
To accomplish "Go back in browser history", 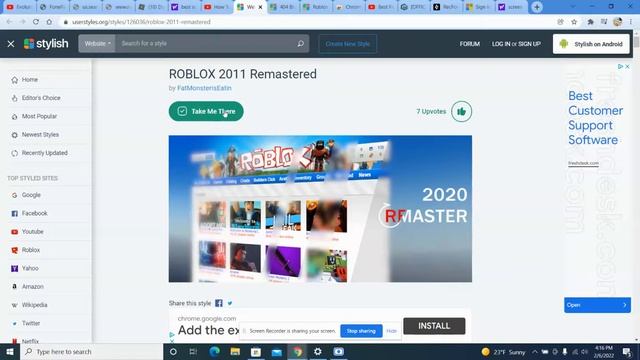I will click(9, 22).
